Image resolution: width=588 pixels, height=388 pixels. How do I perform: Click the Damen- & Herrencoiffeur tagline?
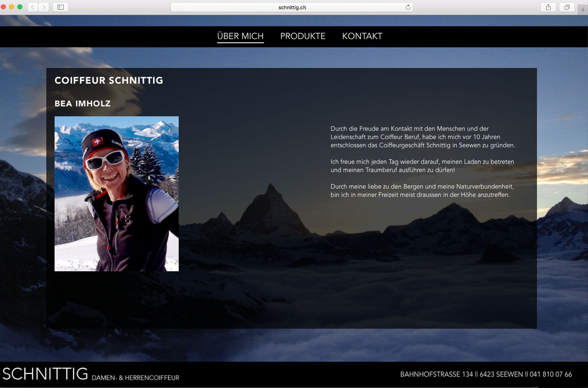point(135,378)
